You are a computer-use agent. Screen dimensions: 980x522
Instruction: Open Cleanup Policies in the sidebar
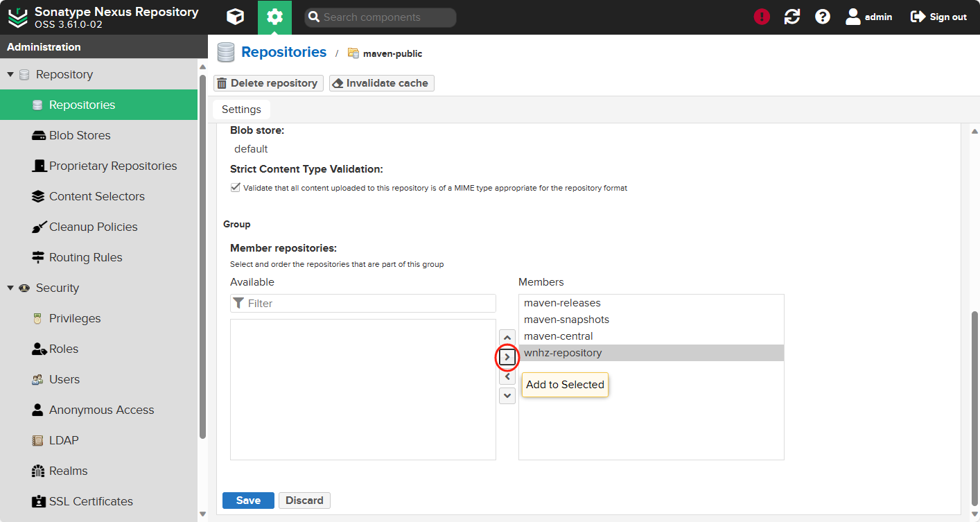[98, 227]
